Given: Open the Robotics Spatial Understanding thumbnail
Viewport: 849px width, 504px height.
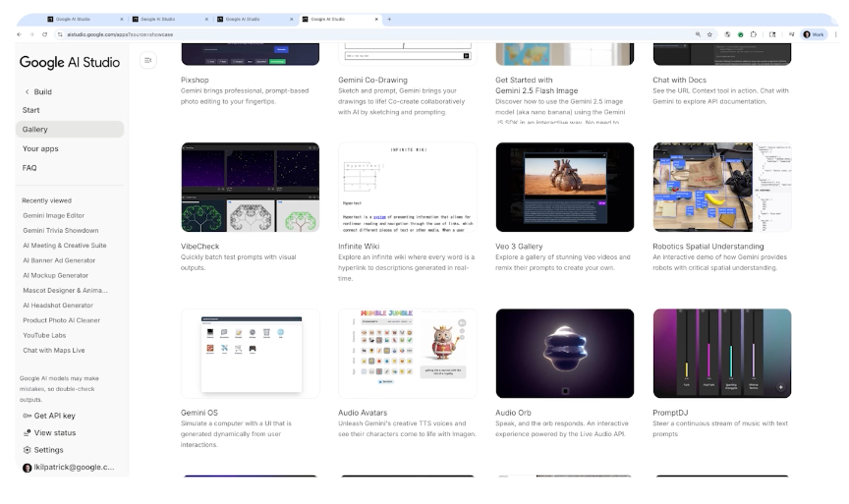Looking at the screenshot, I should [x=722, y=188].
